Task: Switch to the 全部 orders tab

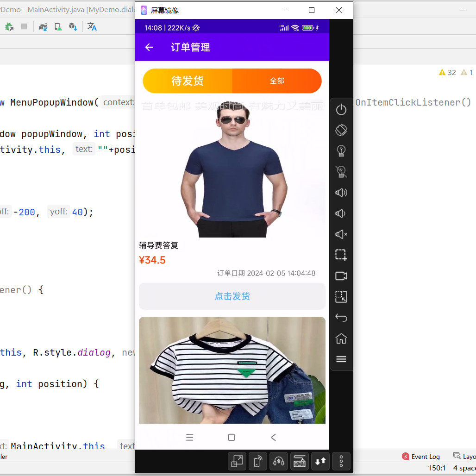Action: pyautogui.click(x=277, y=80)
